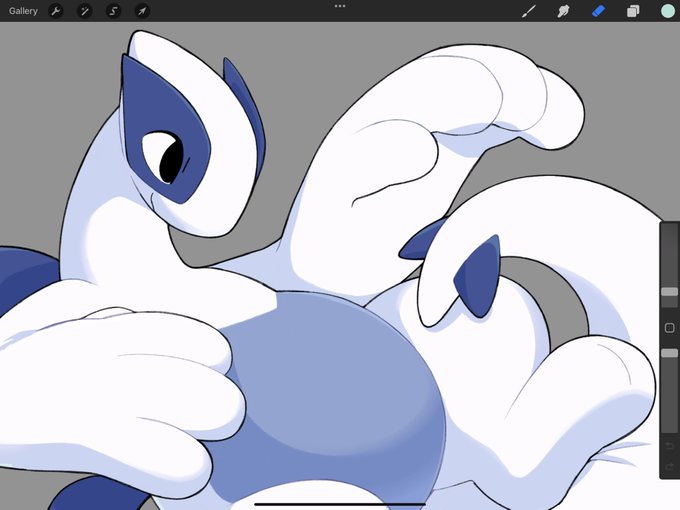Open the Actions wrench menu
The image size is (680, 510).
(x=56, y=11)
